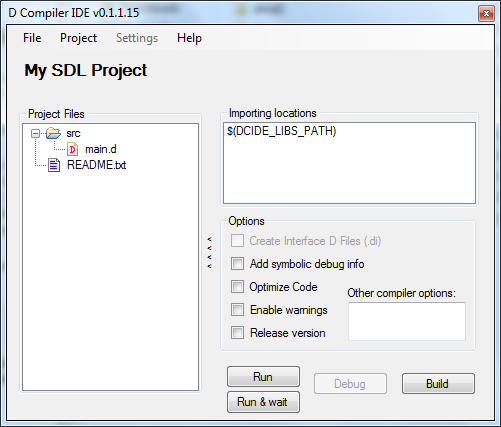Close the D Compiler IDE window
Screen dimensions: 501x427
(486, 14)
